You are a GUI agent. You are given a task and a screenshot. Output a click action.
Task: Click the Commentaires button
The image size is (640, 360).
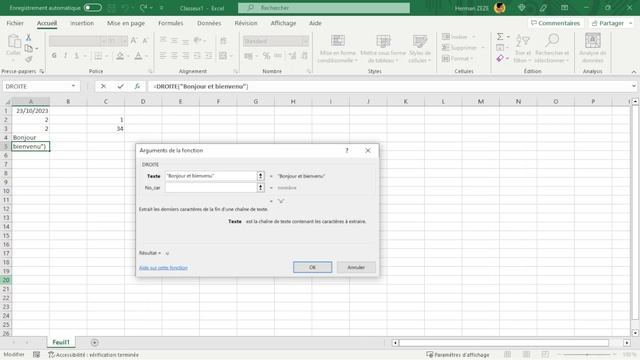point(555,23)
